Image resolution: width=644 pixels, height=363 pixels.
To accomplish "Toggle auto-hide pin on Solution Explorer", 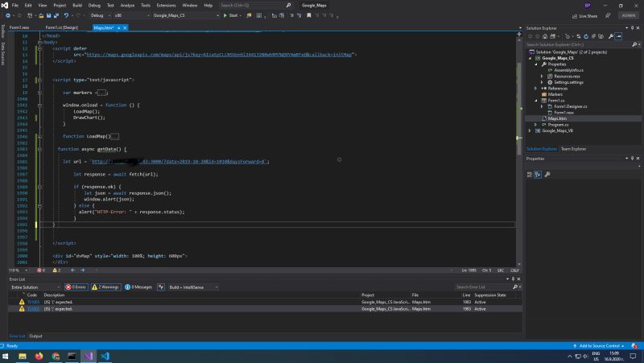I will pyautogui.click(x=632, y=28).
